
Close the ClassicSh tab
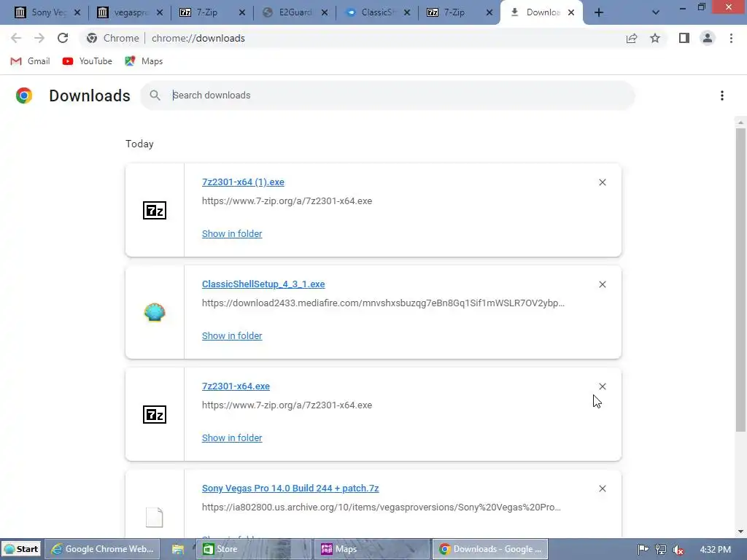click(407, 12)
